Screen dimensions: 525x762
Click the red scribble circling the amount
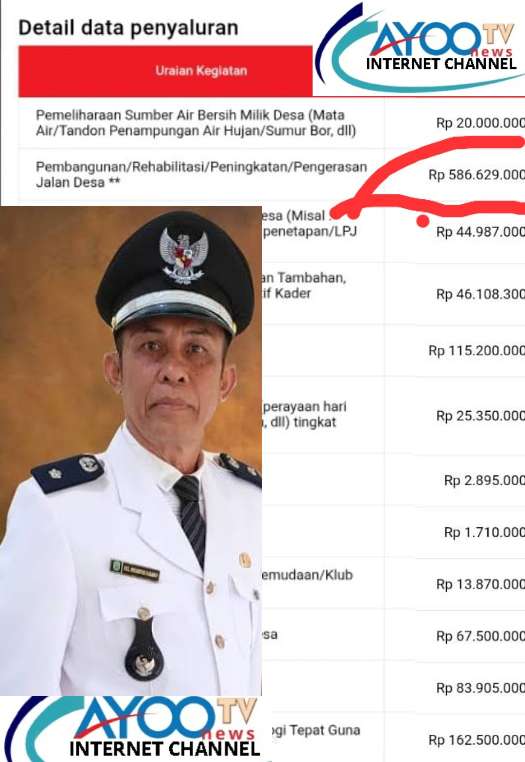point(430,178)
